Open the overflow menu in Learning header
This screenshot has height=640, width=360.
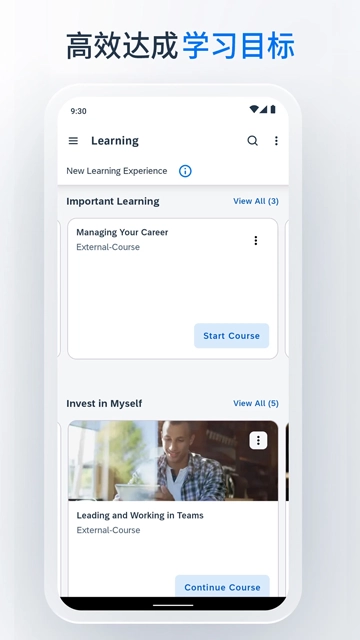pyautogui.click(x=276, y=141)
